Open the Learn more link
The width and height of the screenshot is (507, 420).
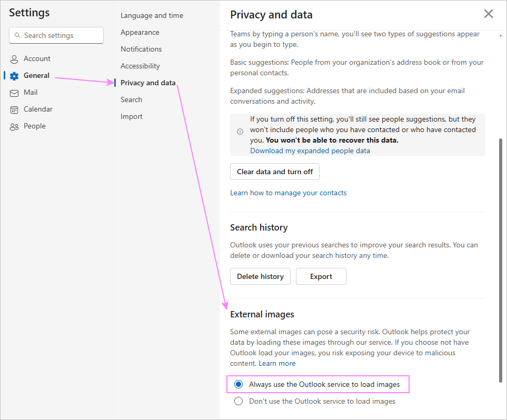(277, 363)
